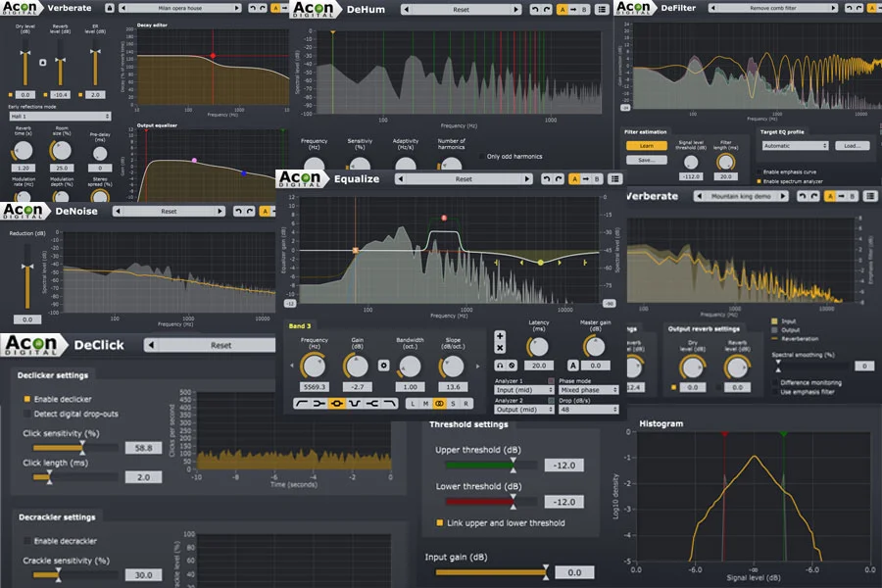Click the undo icon in DeNoise header
Image resolution: width=882 pixels, height=588 pixels.
tap(238, 211)
